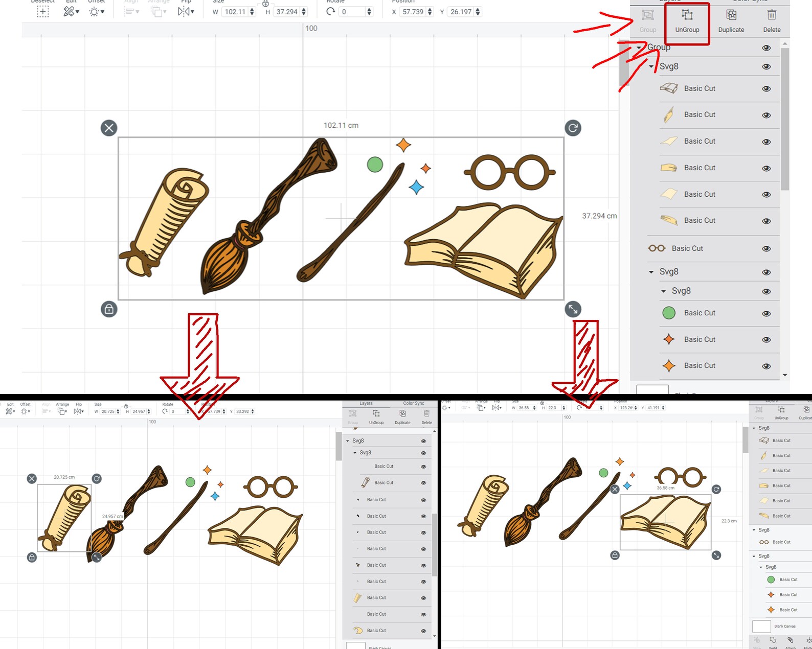Image resolution: width=812 pixels, height=649 pixels.
Task: Click Duplicate in the bottom-left screenshot
Action: tap(402, 416)
